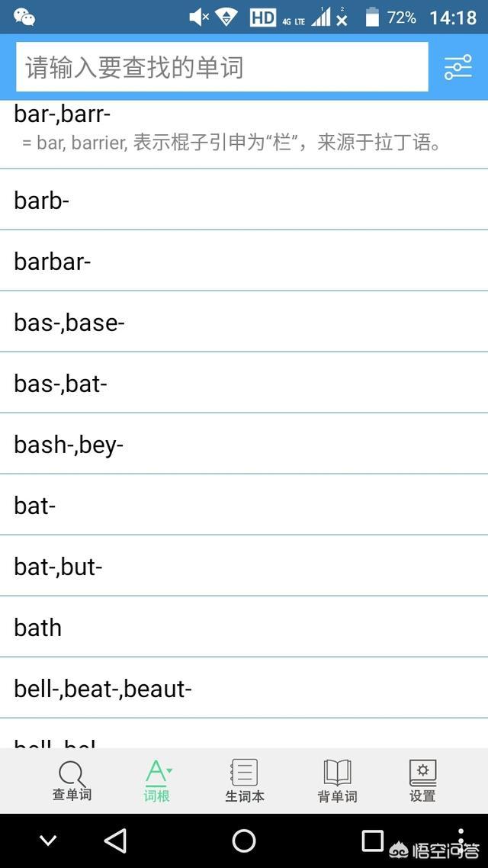This screenshot has height=868, width=488.
Task: Tap the 查单词 magnifier icon
Action: [72, 773]
